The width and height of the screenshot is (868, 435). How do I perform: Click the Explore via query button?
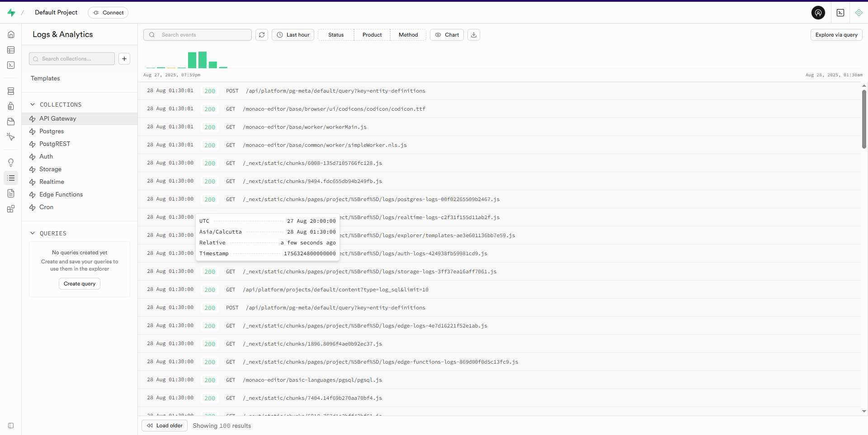pyautogui.click(x=836, y=35)
